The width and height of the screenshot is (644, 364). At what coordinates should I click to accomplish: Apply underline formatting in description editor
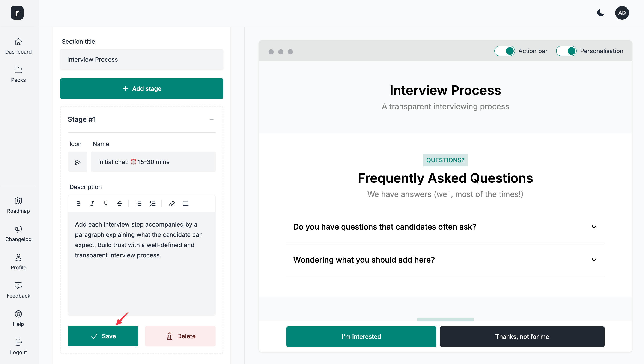(106, 203)
